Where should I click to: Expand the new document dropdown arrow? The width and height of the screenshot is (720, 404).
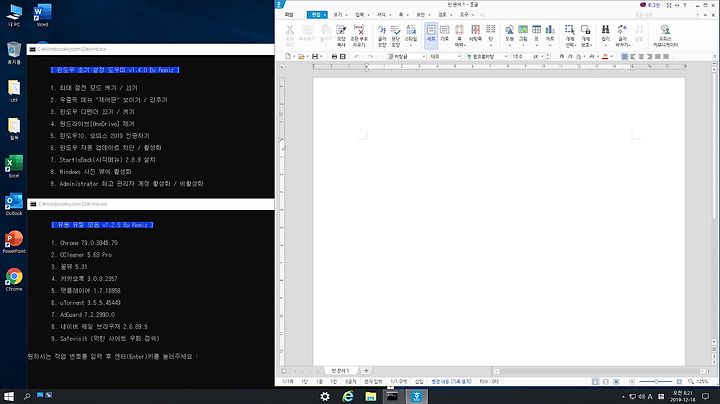[x=294, y=56]
